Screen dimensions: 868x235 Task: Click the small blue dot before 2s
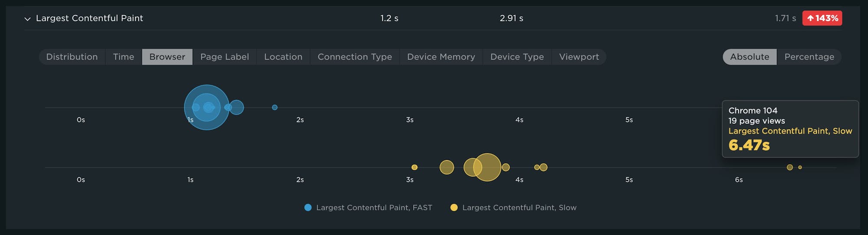pyautogui.click(x=275, y=107)
